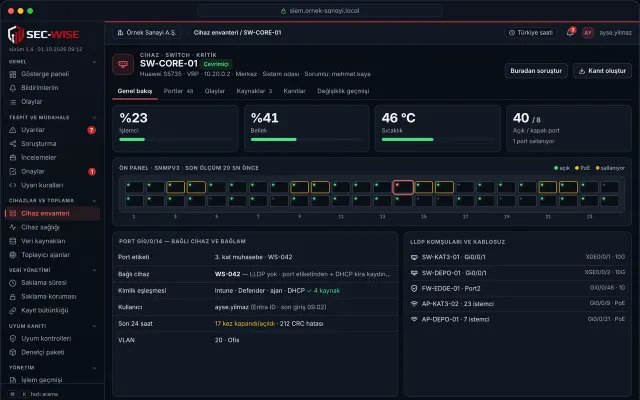Click the 17 kez kapandı/açıldı warning text
The height and width of the screenshot is (400, 640).
(x=244, y=324)
